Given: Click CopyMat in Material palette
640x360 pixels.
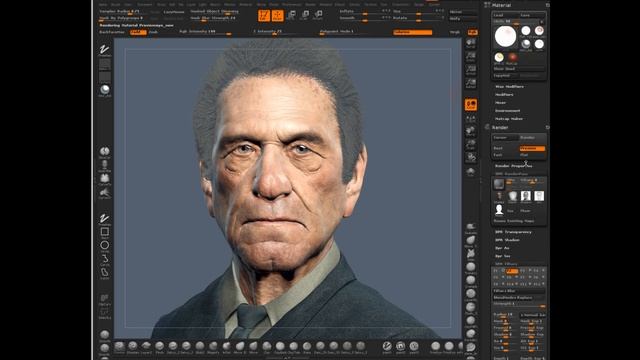Looking at the screenshot, I should [505, 76].
